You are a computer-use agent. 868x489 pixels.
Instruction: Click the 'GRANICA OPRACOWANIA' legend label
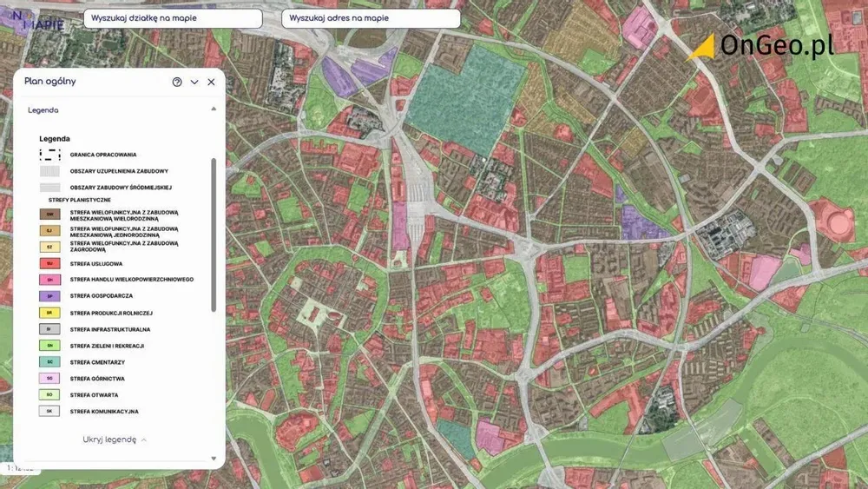[103, 155]
